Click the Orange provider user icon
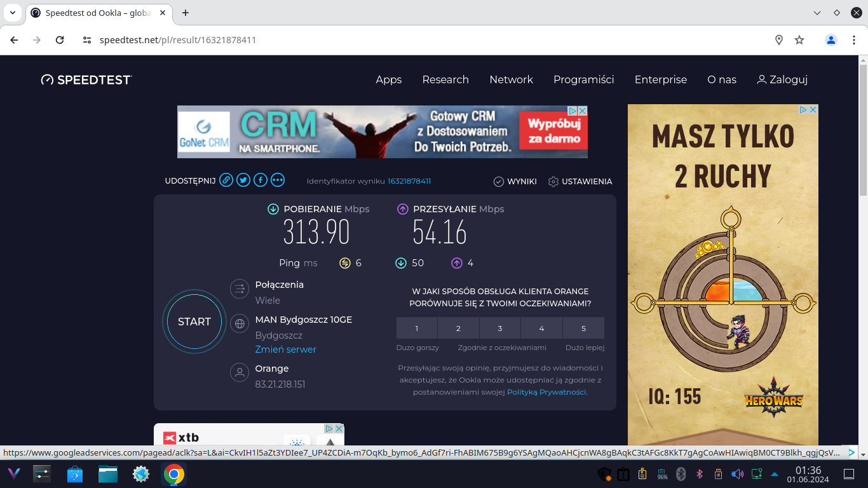 pyautogui.click(x=240, y=372)
